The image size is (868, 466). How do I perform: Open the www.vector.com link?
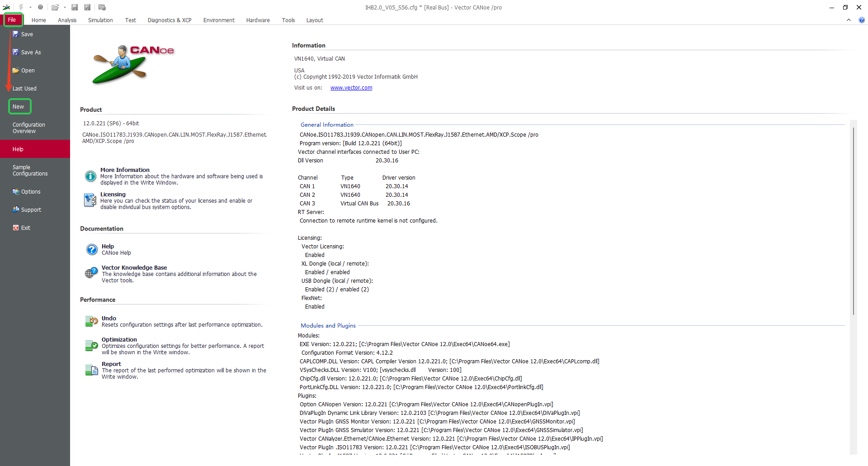tap(351, 88)
